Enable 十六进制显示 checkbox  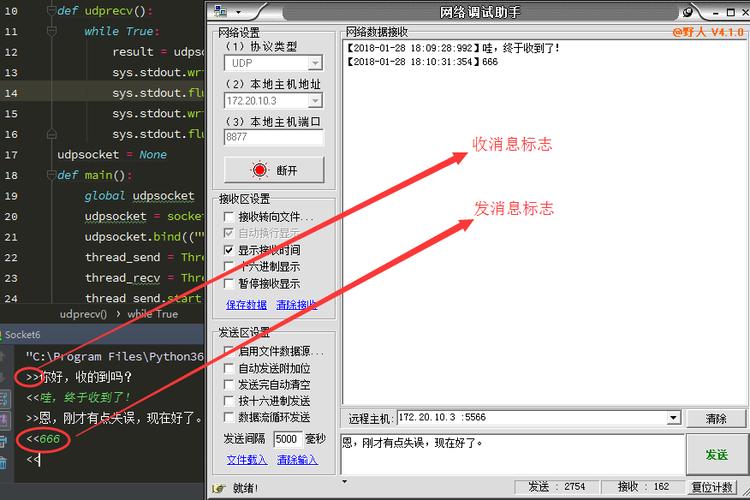pos(229,267)
